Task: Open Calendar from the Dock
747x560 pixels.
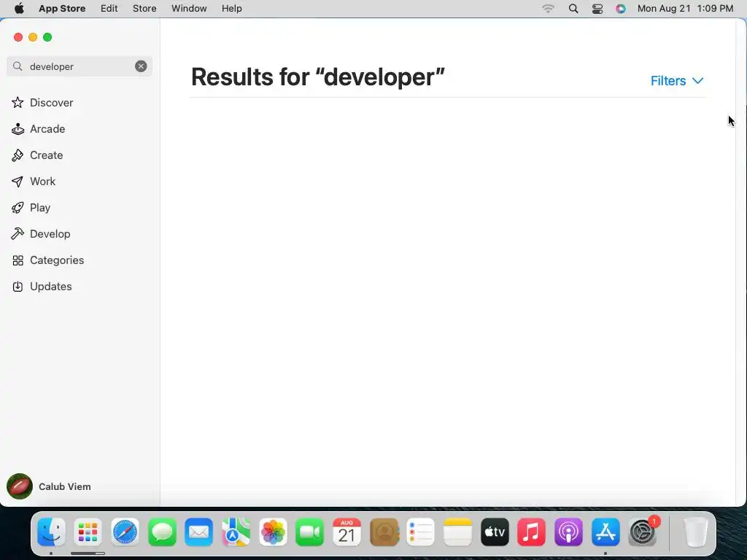Action: (x=347, y=532)
